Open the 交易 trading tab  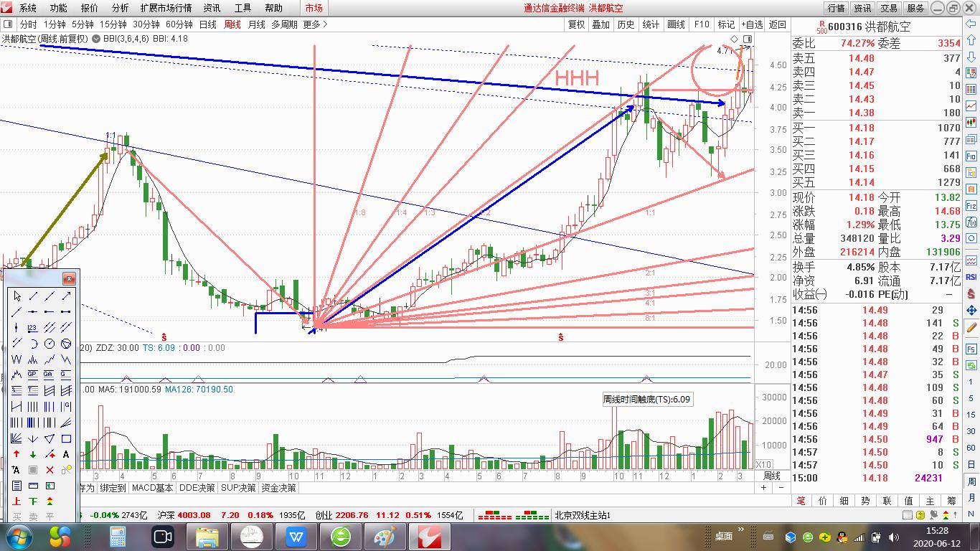(x=889, y=8)
